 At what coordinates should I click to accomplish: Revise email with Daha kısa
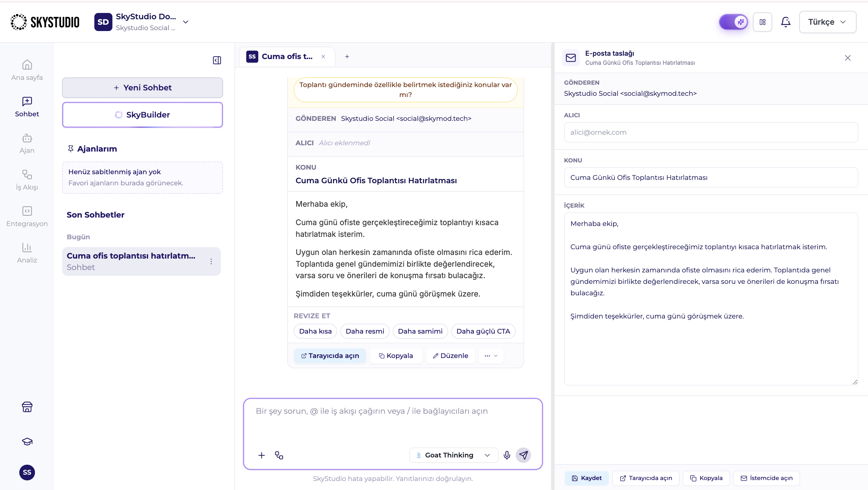(315, 331)
